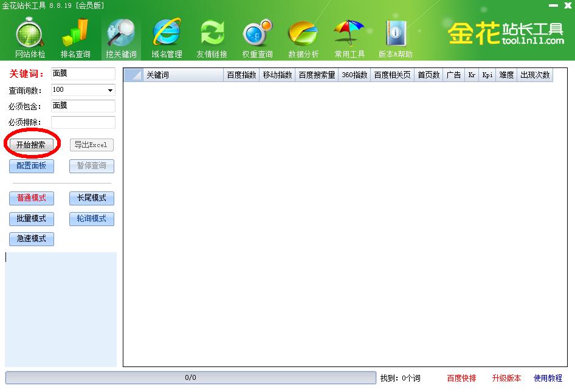The image size is (575, 392).
Task: Enable 普通模式
Action: point(31,198)
